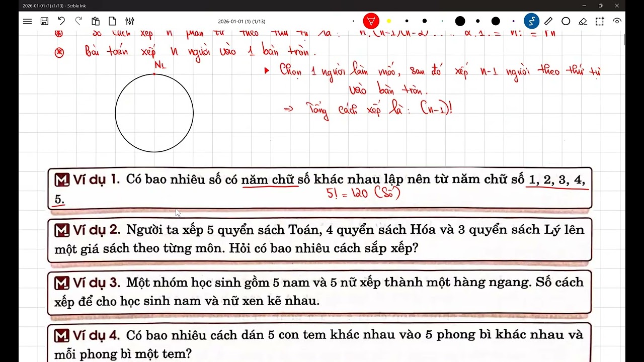The height and width of the screenshot is (362, 644).
Task: Undo the last stroke
Action: point(61,21)
